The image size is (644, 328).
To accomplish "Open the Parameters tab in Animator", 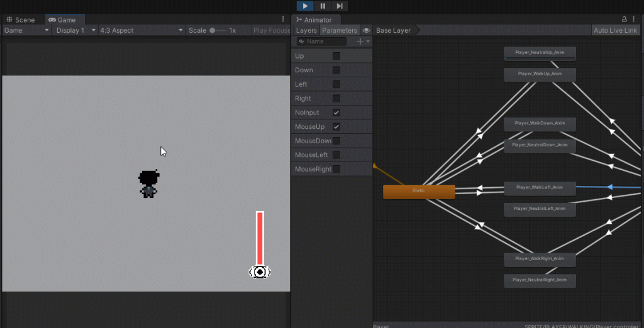I will (339, 30).
